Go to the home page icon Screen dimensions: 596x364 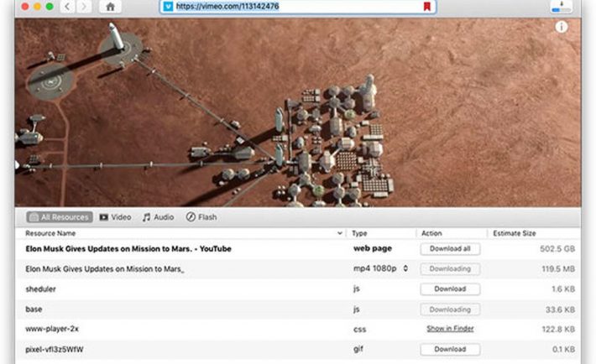(x=110, y=7)
